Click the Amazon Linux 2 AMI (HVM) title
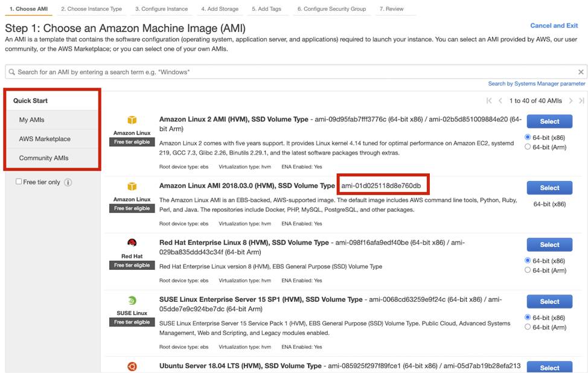588x373 pixels. (234, 120)
